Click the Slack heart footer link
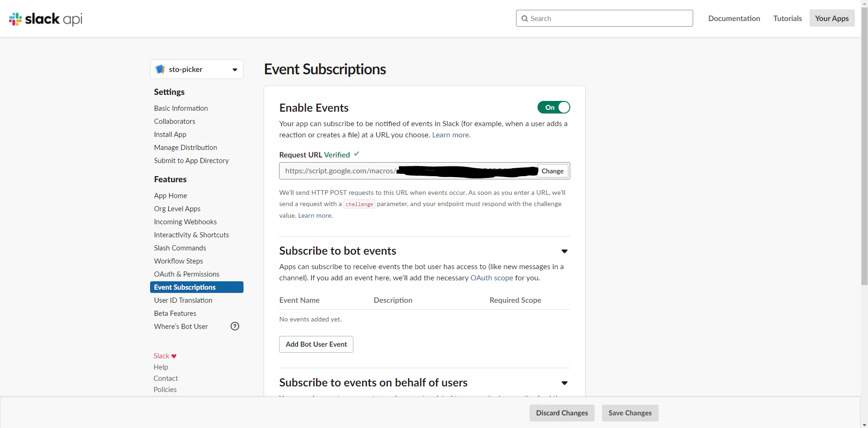Screen dimensions: 868x428 tap(165, 356)
